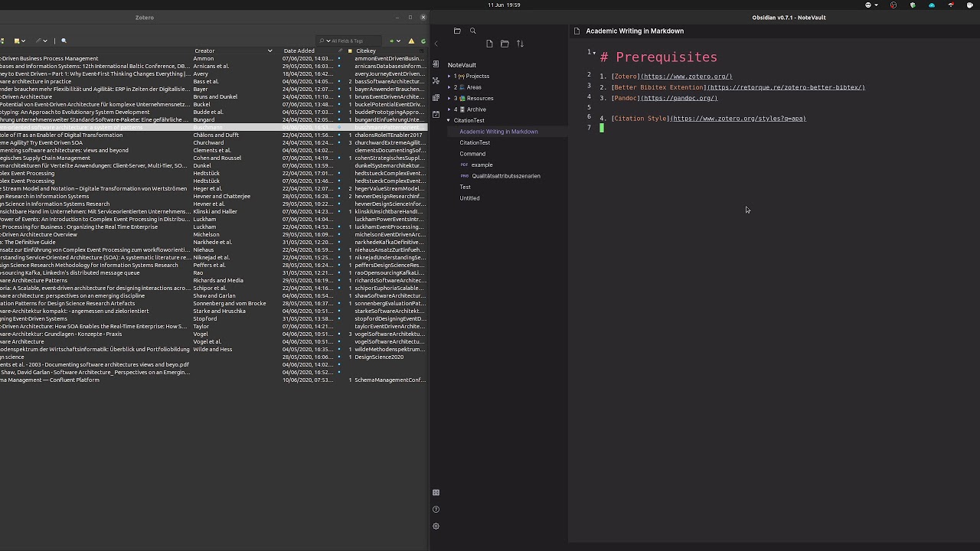Open Obsidian search panel
This screenshot has height=551, width=980.
point(472,31)
